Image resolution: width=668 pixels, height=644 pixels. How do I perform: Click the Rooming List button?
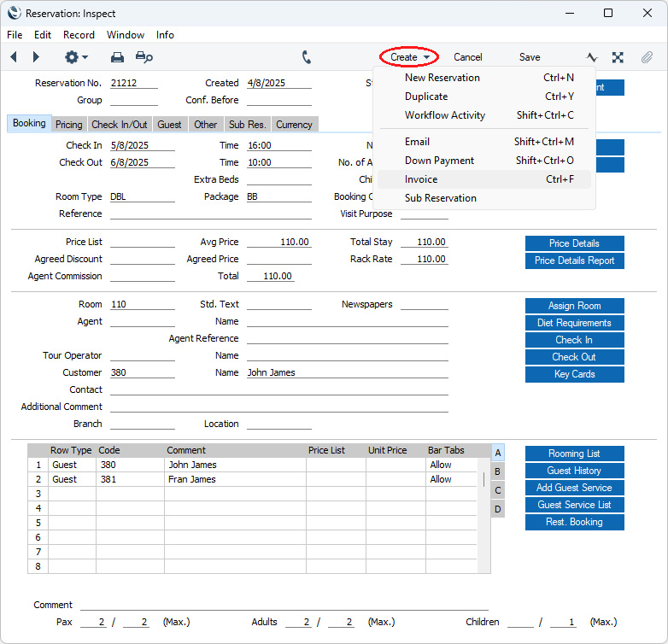pyautogui.click(x=574, y=454)
